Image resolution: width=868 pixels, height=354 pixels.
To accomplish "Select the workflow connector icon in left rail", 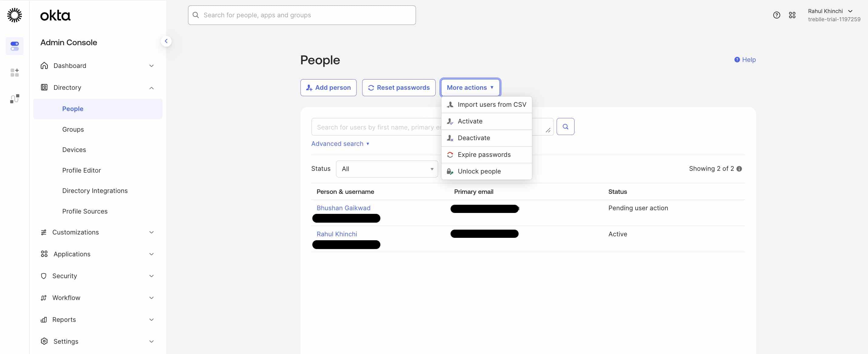I will [15, 99].
